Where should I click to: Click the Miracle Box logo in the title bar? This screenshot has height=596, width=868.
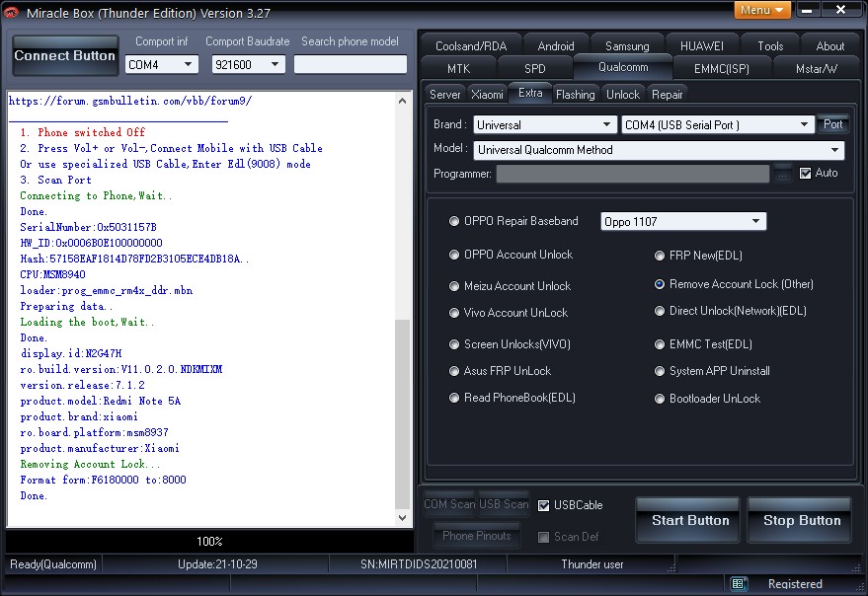(11, 12)
